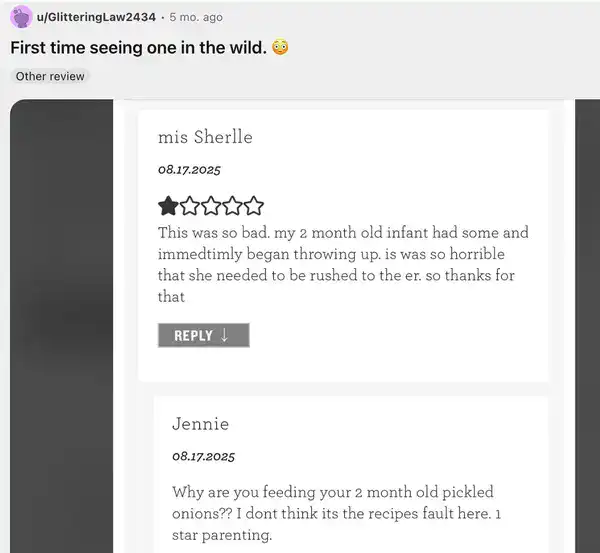Image resolution: width=600 pixels, height=553 pixels.
Task: Open the "First time seeing one" post title
Action: 137,47
